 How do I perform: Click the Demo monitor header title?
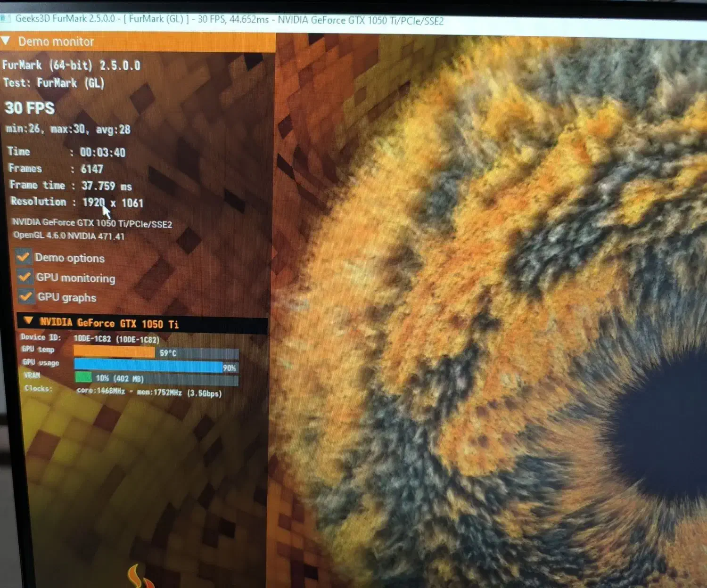[56, 41]
